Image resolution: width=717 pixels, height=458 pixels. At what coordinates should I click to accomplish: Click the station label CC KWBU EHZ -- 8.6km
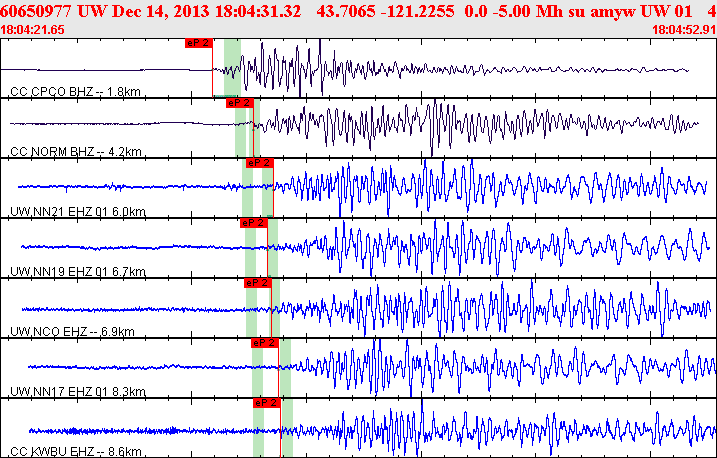coord(75,452)
